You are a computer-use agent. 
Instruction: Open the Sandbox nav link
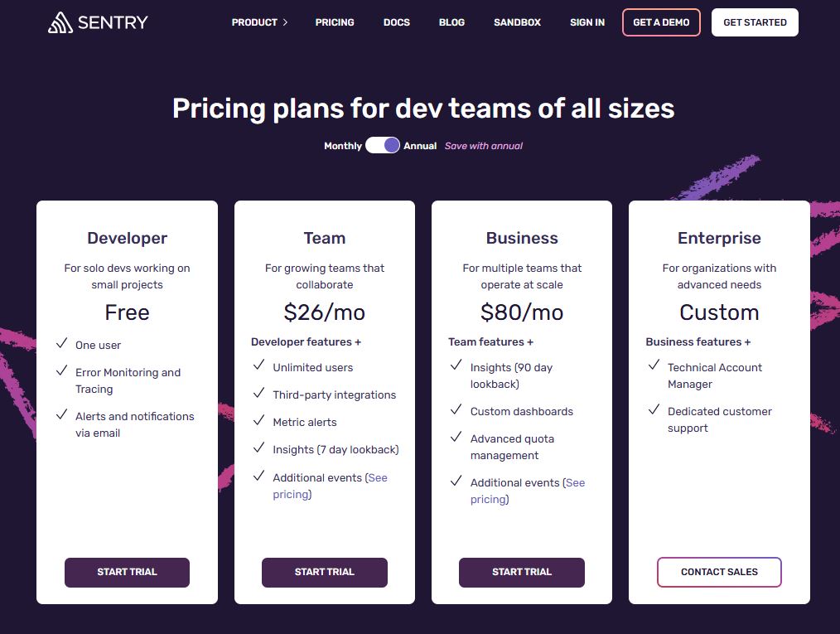point(517,22)
